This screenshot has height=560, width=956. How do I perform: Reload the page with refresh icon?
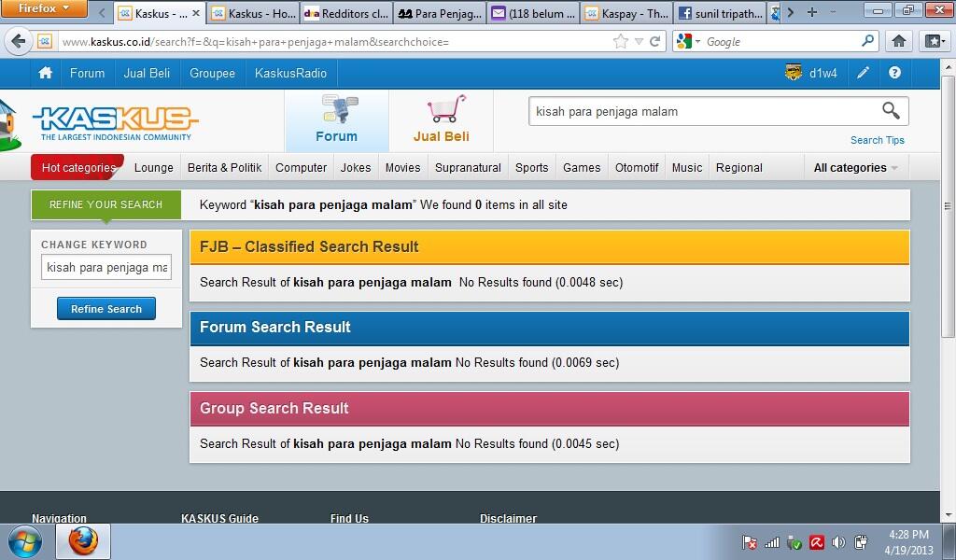(x=654, y=41)
